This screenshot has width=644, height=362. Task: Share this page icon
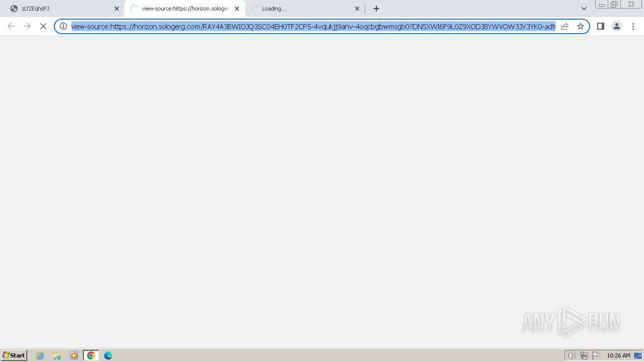pyautogui.click(x=565, y=26)
